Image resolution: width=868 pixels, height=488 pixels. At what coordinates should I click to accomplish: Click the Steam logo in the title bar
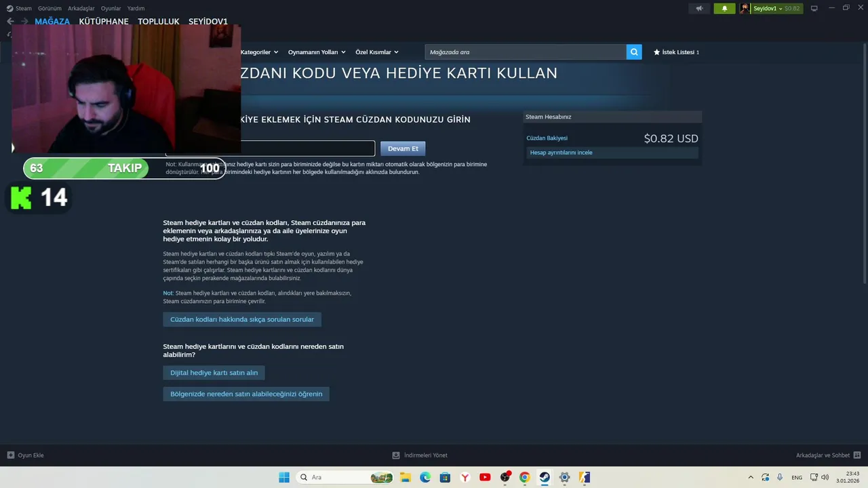click(9, 8)
